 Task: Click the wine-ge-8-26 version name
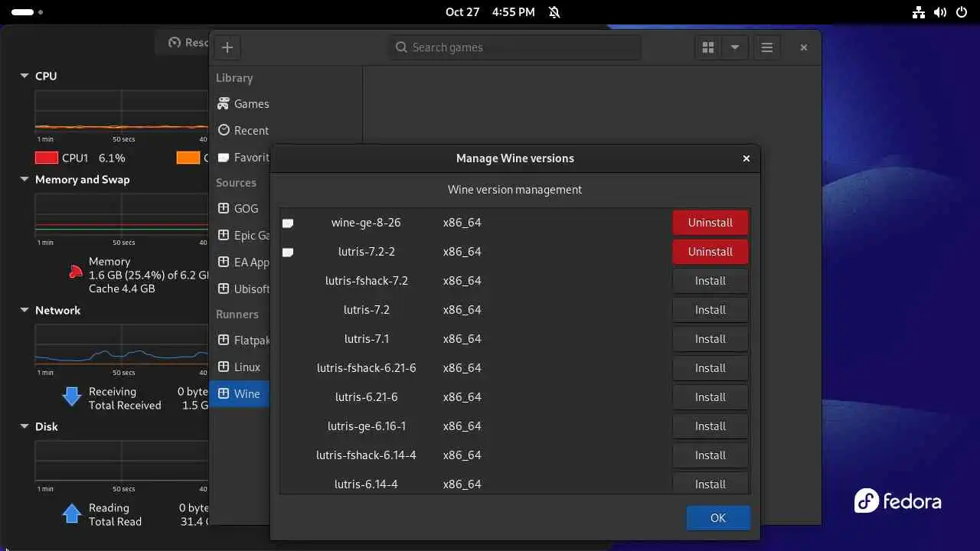tap(366, 223)
